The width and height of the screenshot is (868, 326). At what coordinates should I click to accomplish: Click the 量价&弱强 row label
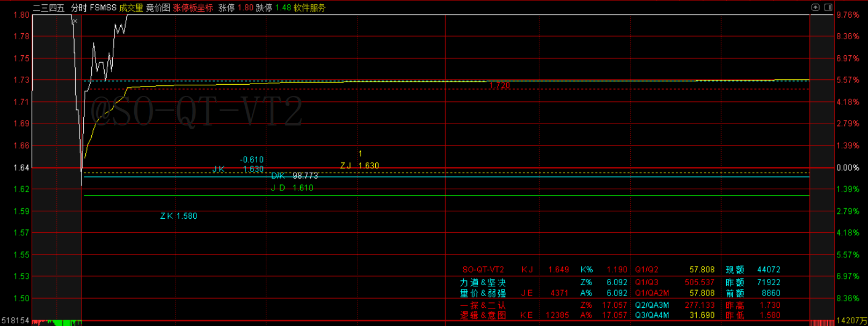point(483,293)
